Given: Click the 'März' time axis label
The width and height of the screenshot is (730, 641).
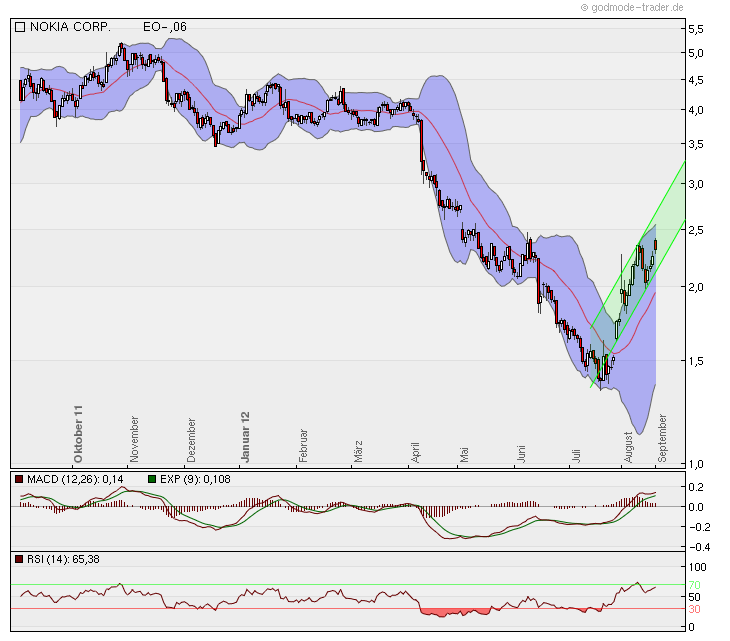Looking at the screenshot, I should tap(358, 451).
